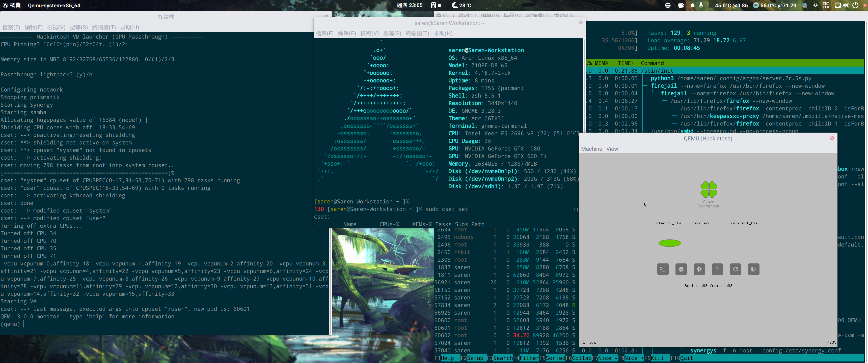Click the Clover exit icon
The height and width of the screenshot is (363, 868).
754,269
